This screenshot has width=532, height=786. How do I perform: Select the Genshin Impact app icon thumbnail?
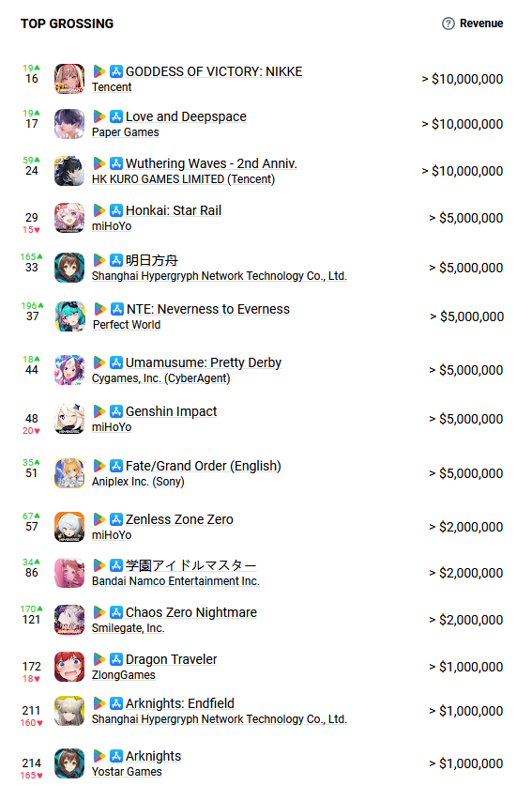click(x=69, y=419)
